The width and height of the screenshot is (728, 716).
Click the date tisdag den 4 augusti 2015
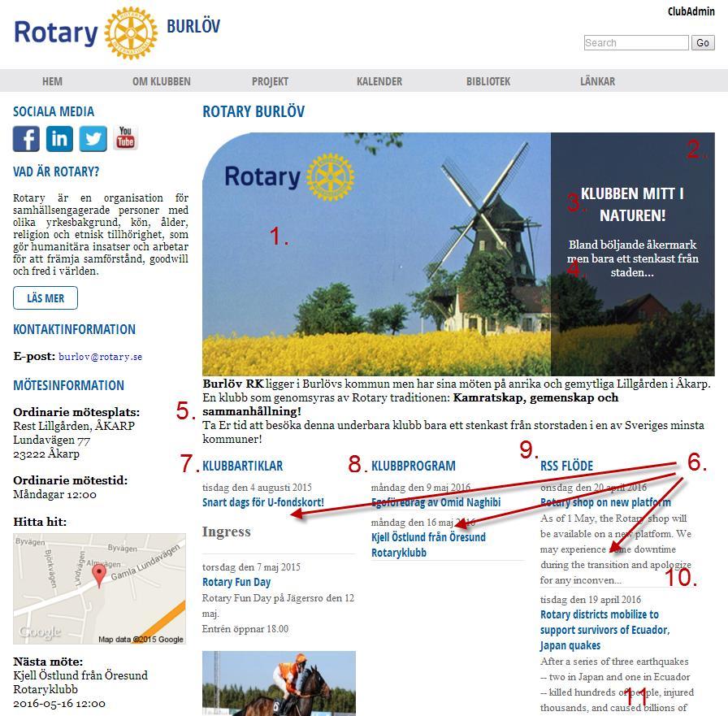258,487
